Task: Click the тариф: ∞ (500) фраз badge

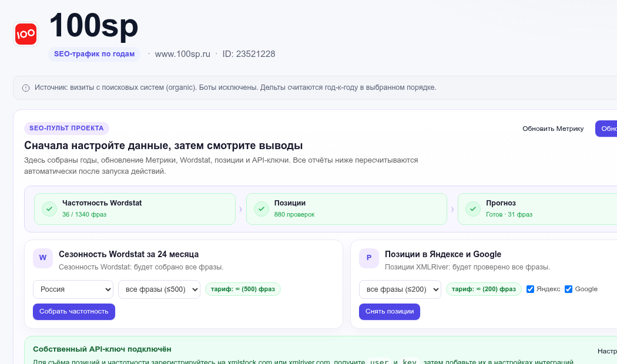Action: click(x=243, y=289)
